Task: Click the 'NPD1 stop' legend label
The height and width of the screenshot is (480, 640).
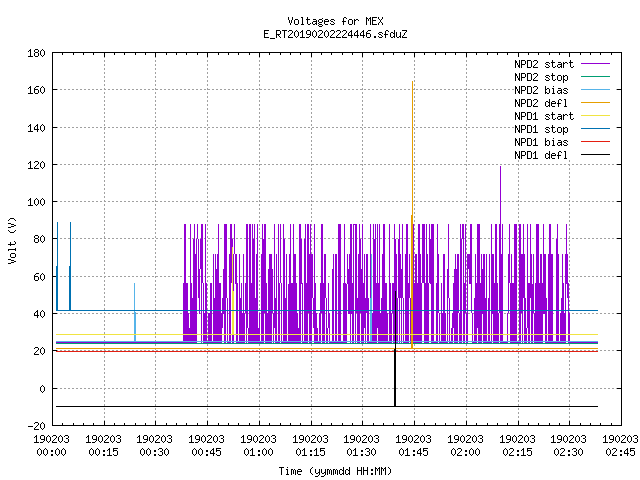Action: [x=541, y=129]
